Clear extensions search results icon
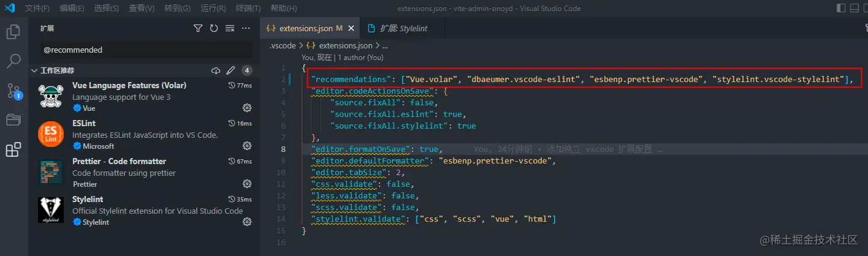The width and height of the screenshot is (868, 256). tap(230, 28)
